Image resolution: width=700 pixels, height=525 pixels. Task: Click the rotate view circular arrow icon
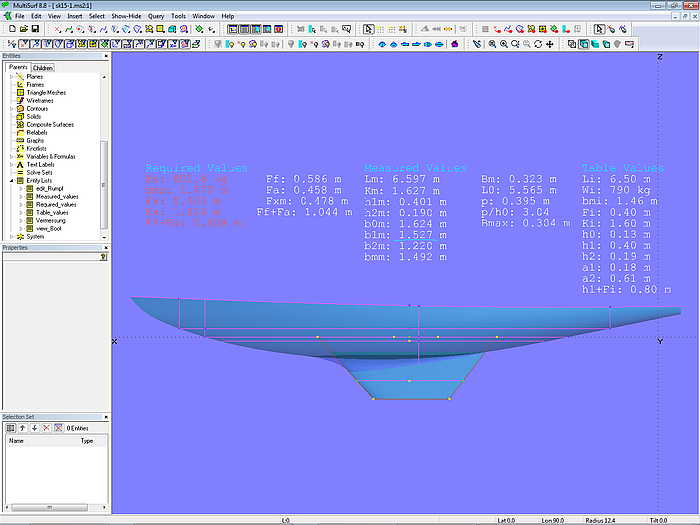pos(538,44)
